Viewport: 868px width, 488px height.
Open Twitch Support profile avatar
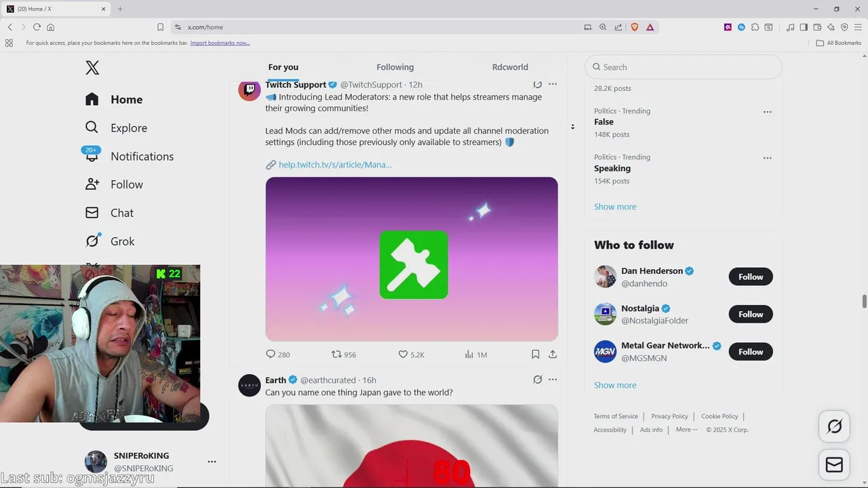(250, 89)
